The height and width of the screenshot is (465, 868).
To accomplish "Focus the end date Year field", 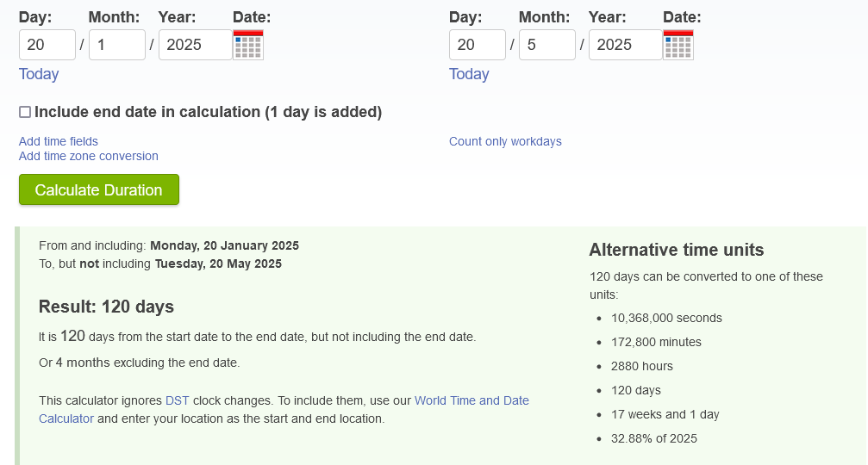I will (x=625, y=45).
